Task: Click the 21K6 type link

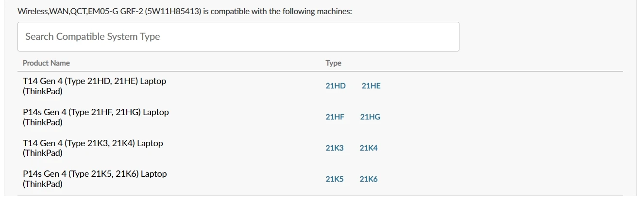Action: [369, 179]
